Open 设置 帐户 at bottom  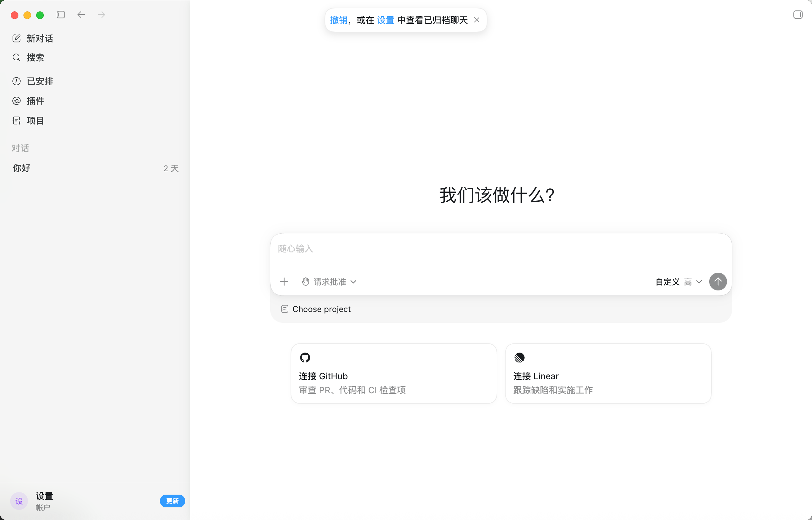click(x=44, y=501)
